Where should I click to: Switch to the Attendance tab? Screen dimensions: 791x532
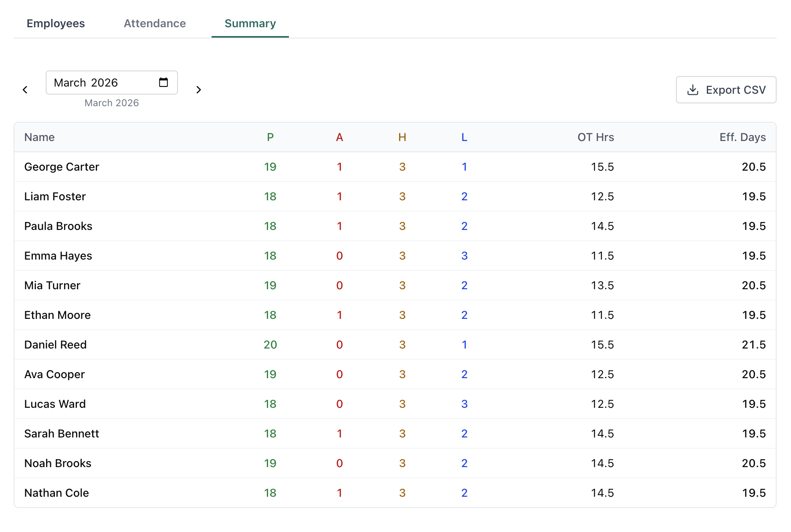(155, 24)
